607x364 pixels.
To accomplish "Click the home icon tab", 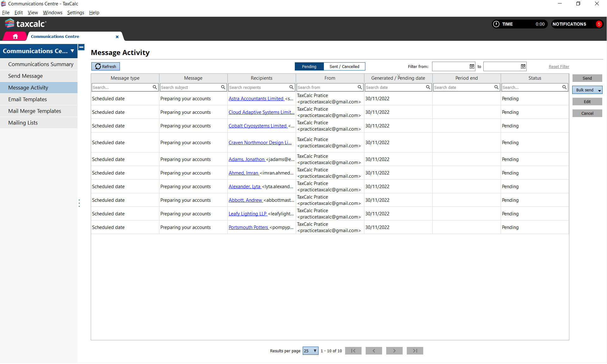I will pyautogui.click(x=15, y=37).
